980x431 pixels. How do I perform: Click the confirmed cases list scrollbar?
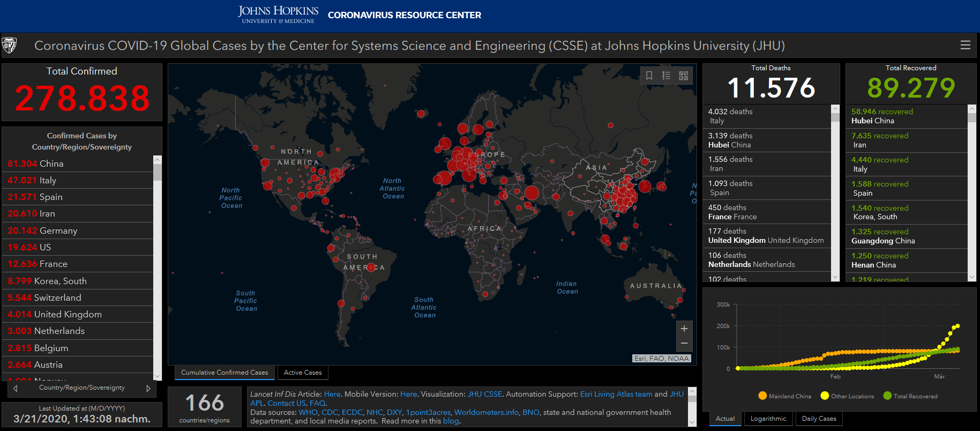click(158, 268)
